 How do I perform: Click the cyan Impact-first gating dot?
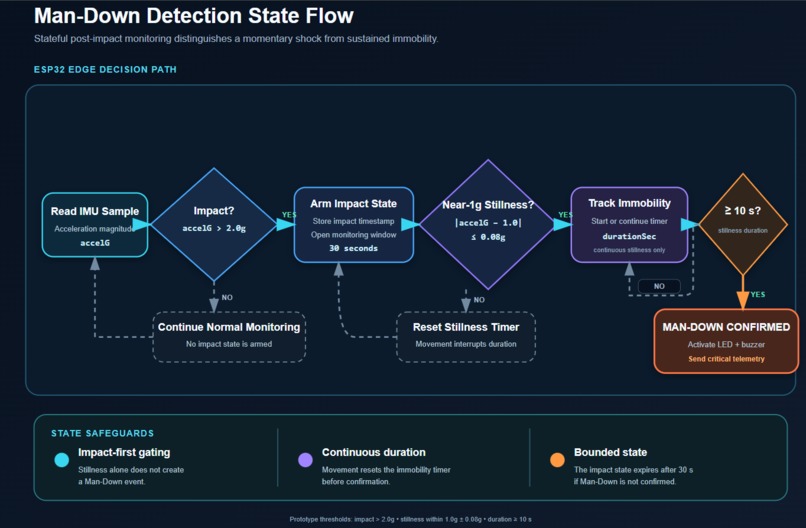pyautogui.click(x=62, y=460)
